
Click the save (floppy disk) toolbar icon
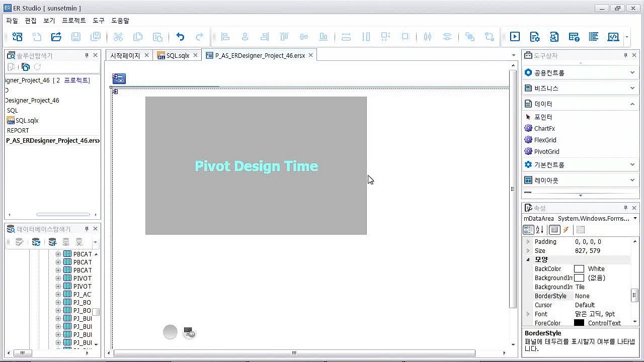point(75,37)
